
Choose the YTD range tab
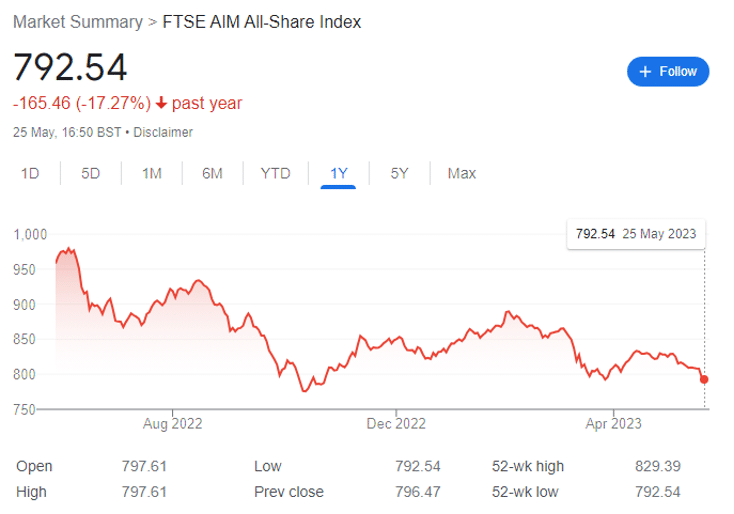(x=275, y=174)
